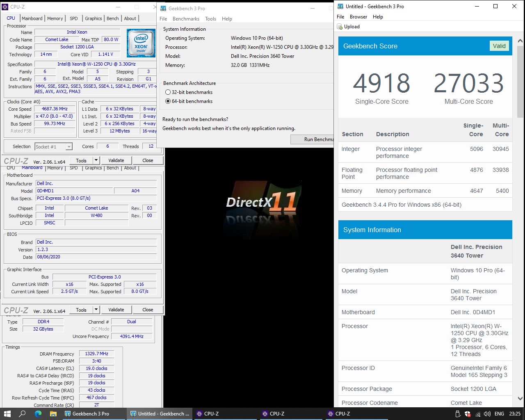Launch Microsoft Edge from taskbar
This screenshot has height=420, width=525.
pyautogui.click(x=38, y=414)
